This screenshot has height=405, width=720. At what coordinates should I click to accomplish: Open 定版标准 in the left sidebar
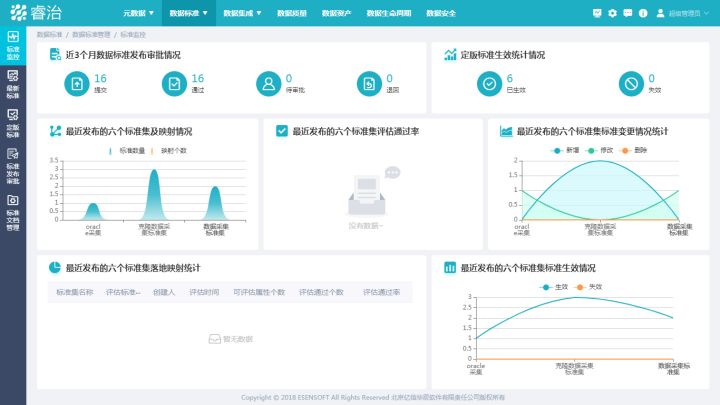point(13,134)
